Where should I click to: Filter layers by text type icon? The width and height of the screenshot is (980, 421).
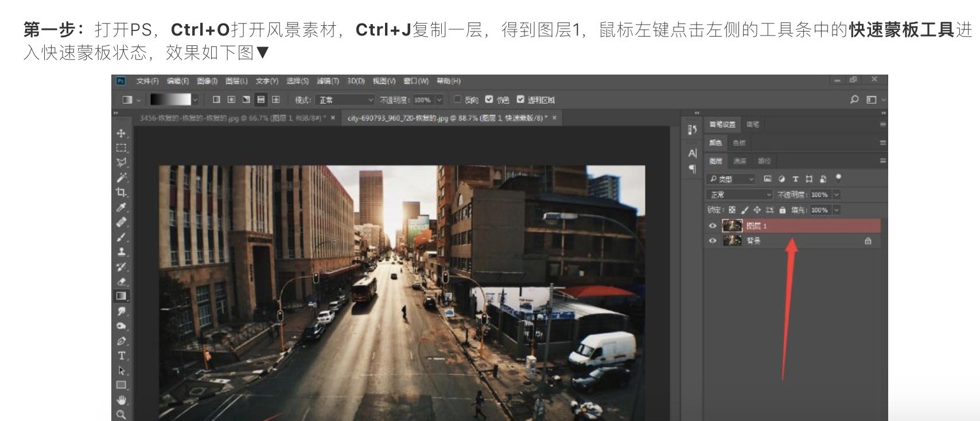pyautogui.click(x=795, y=179)
